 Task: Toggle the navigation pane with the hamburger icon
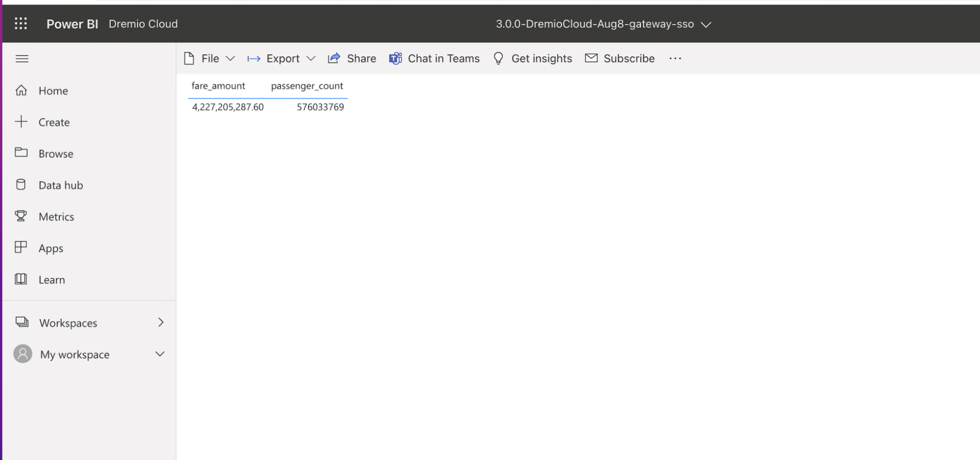(22, 58)
